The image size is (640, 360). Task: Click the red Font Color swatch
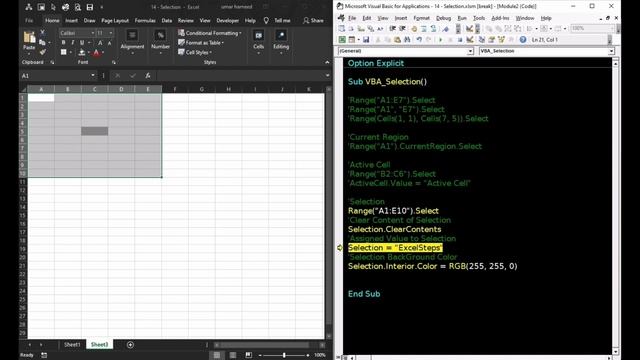point(97,52)
